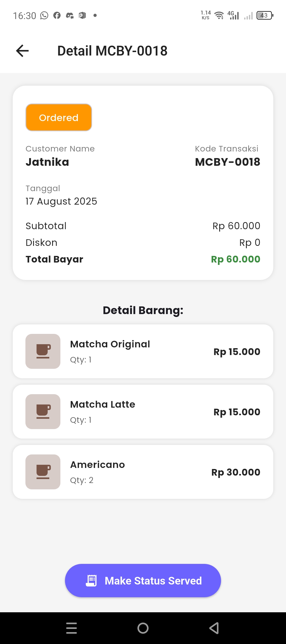Tap the back arrow in header

pyautogui.click(x=23, y=51)
